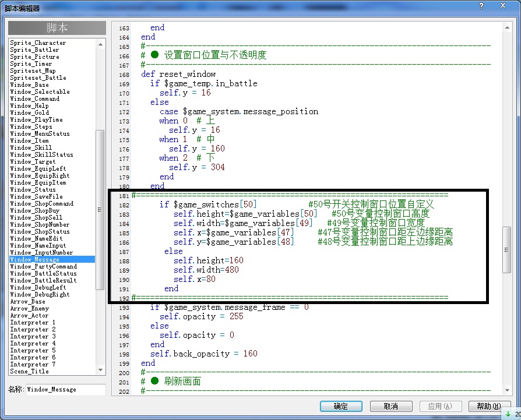The height and width of the screenshot is (420, 521).
Task: Select the Window_Gold script
Action: click(30, 112)
